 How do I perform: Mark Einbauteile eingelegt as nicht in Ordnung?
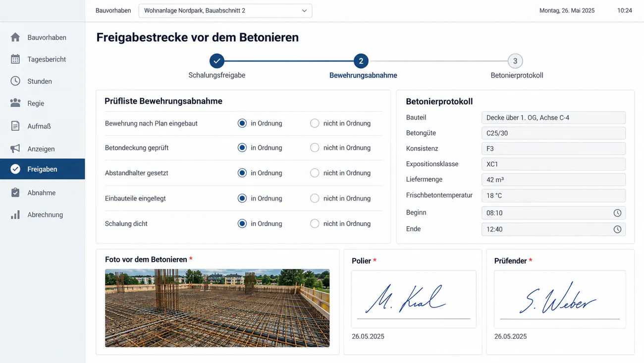pyautogui.click(x=315, y=198)
